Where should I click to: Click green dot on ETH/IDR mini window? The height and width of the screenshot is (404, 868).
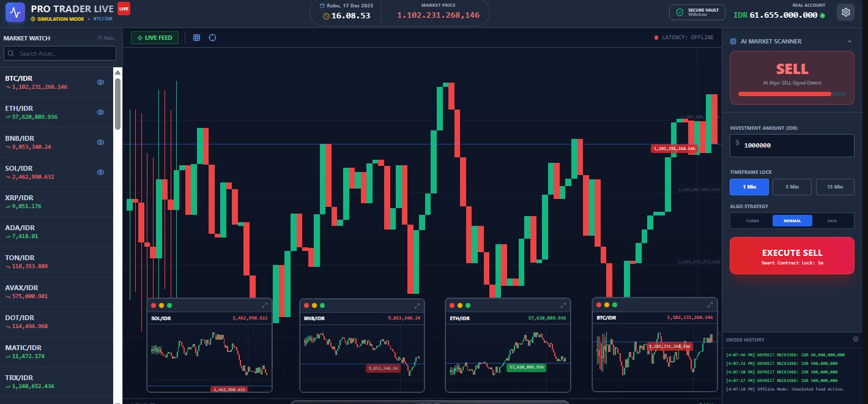coord(469,305)
